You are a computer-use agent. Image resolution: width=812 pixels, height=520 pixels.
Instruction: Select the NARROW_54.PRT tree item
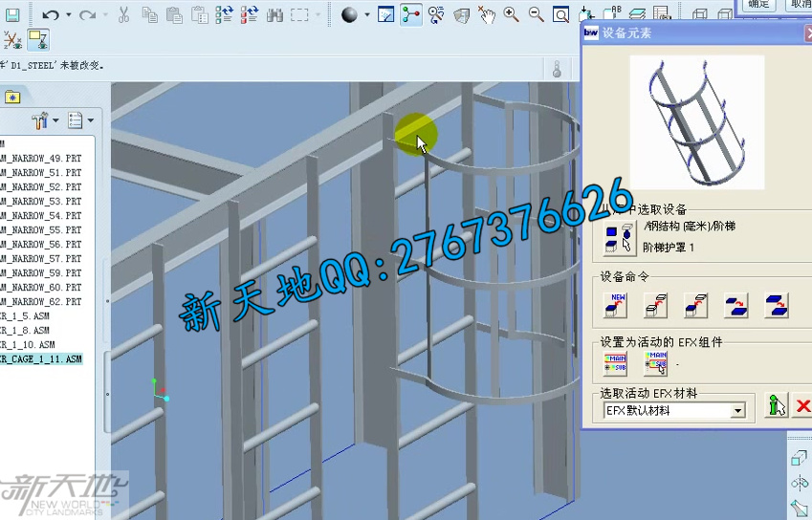(x=41, y=216)
